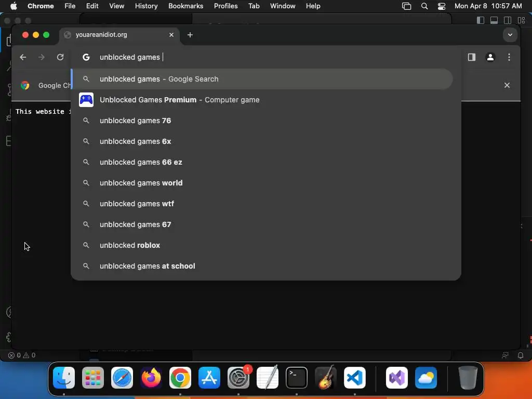Toggle VS Code bottom panel layout icon
The width and height of the screenshot is (532, 399).
(494, 20)
